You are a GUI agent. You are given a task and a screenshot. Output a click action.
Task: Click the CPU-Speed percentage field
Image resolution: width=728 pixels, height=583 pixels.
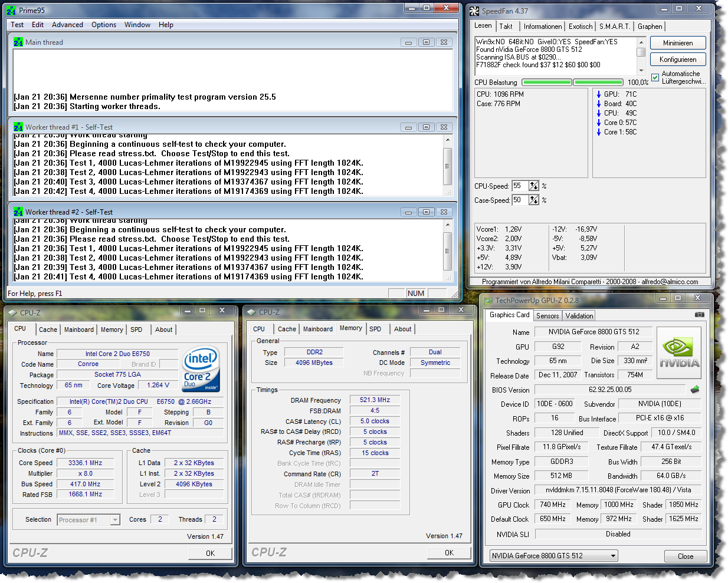(x=520, y=186)
